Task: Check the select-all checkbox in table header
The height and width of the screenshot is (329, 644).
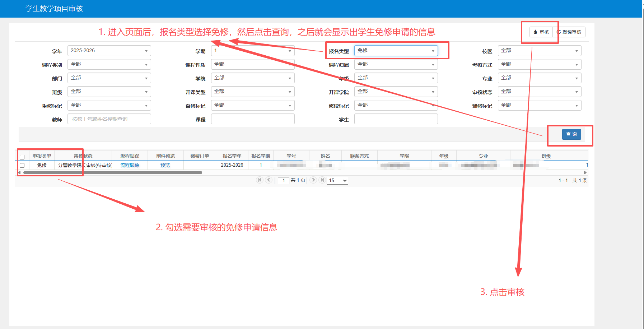Action: [x=22, y=157]
